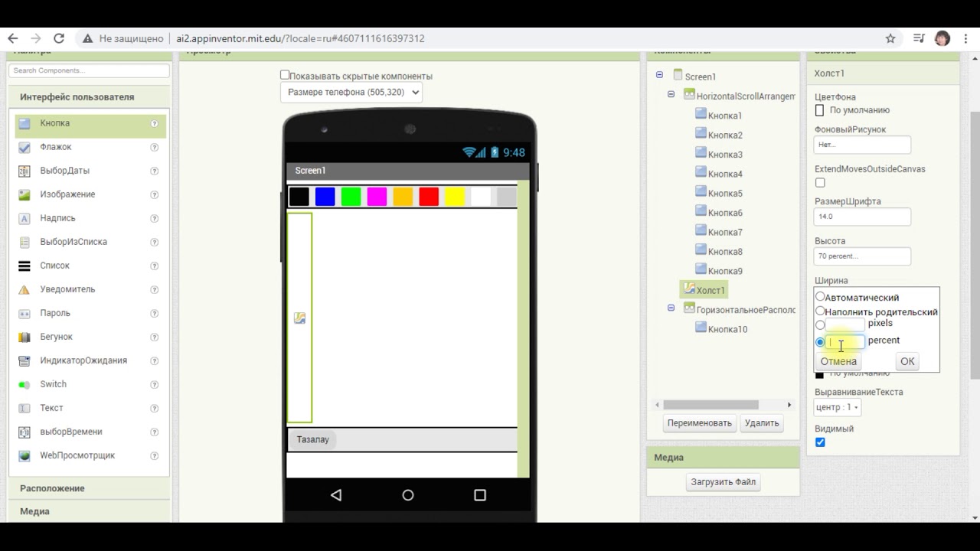This screenshot has width=980, height=551.
Task: Select Кнопка10 in component tree
Action: tap(727, 329)
